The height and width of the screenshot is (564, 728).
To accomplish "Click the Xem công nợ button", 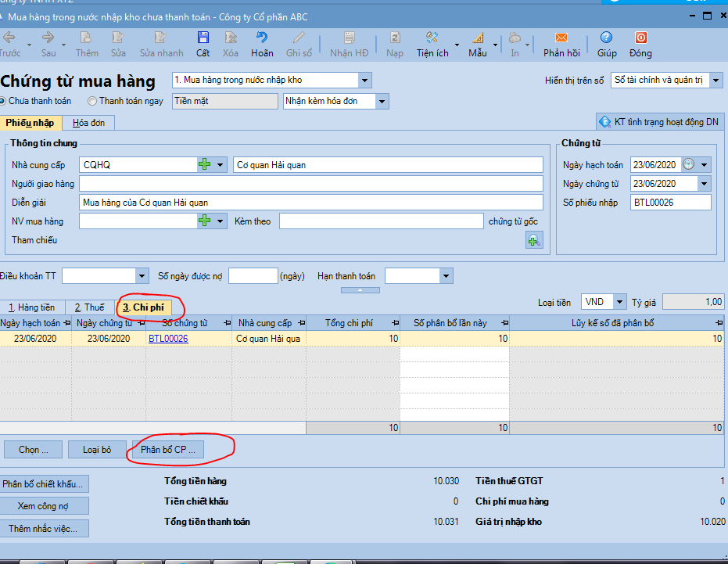I will click(x=43, y=506).
